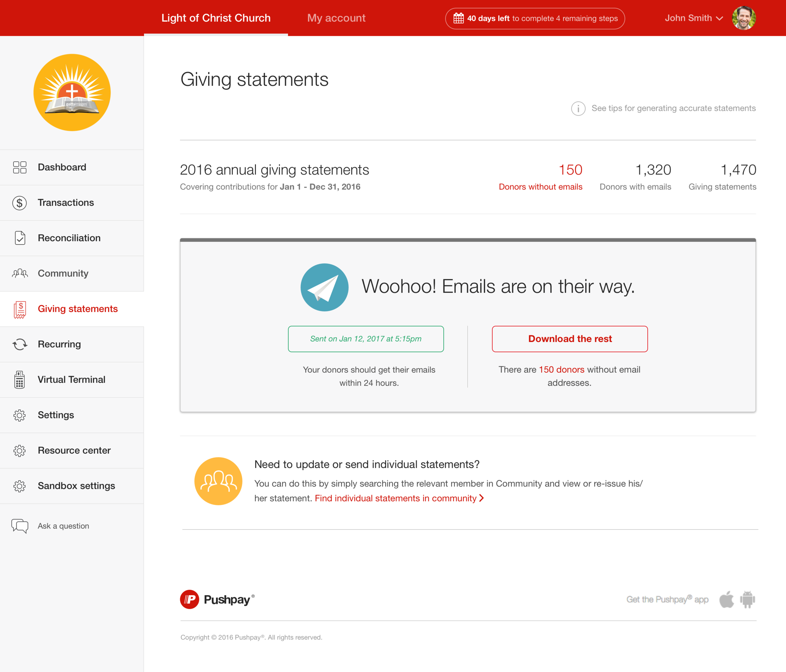
Task: Open Virtual Terminal calculator icon
Action: tap(20, 380)
